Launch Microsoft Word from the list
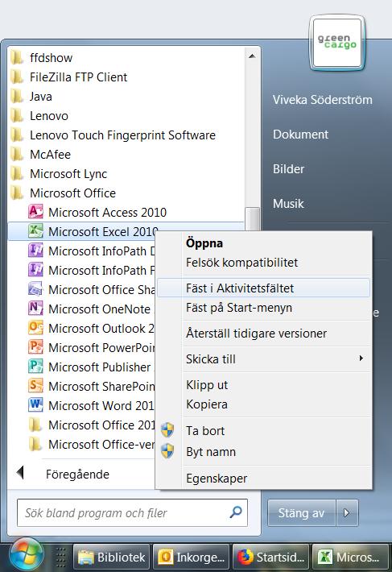 click(x=91, y=406)
